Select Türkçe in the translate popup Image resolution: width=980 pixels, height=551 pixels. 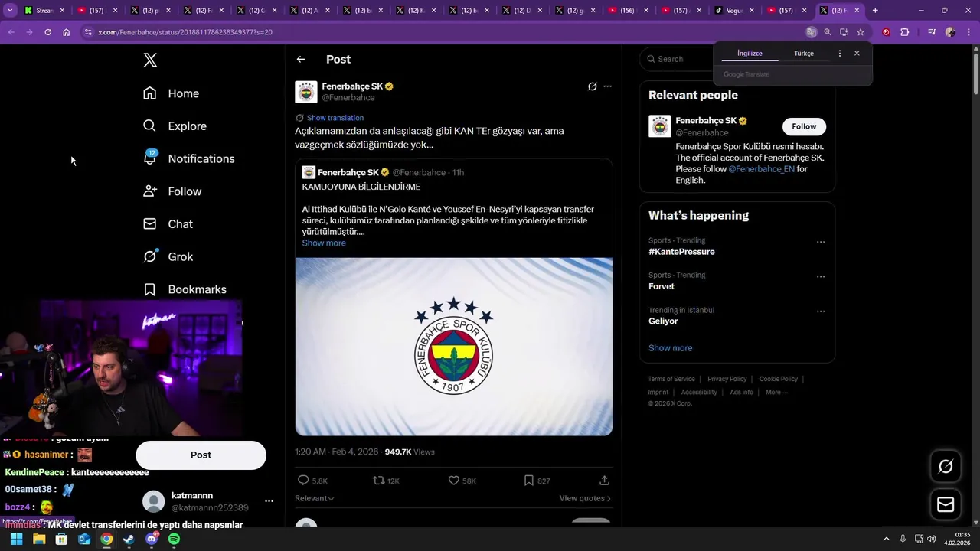click(804, 54)
